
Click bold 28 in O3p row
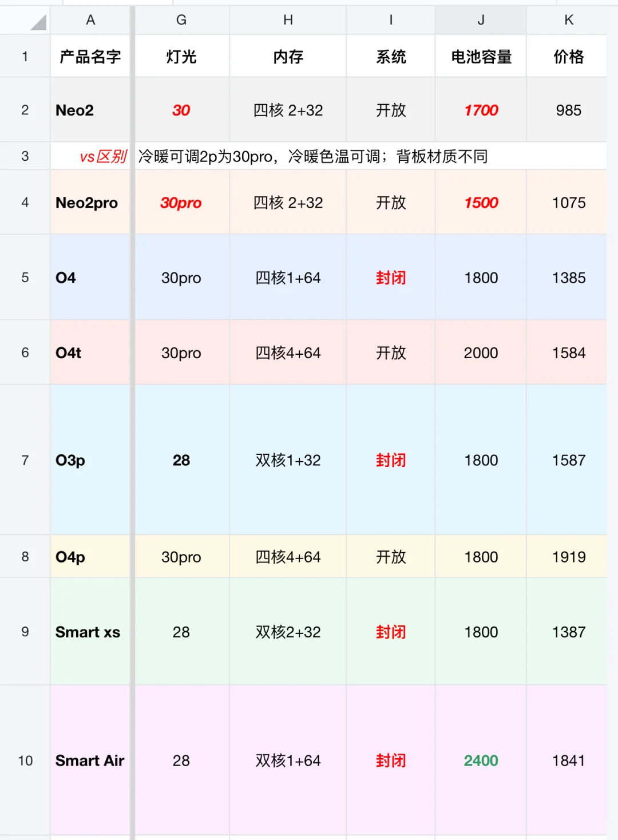(181, 460)
